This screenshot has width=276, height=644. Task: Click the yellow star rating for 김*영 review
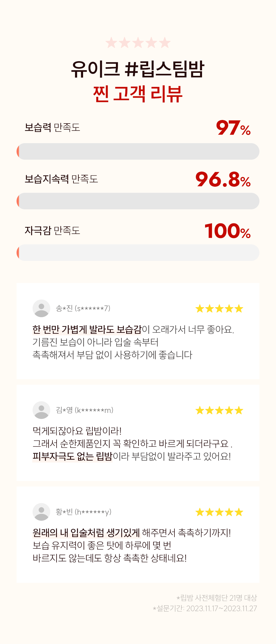219,410
